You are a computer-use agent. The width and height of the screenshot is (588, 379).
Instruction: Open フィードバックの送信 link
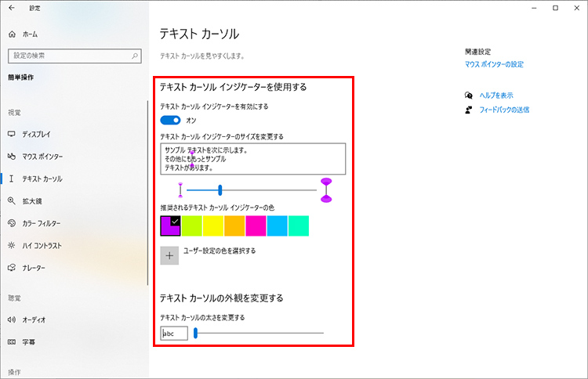click(504, 110)
